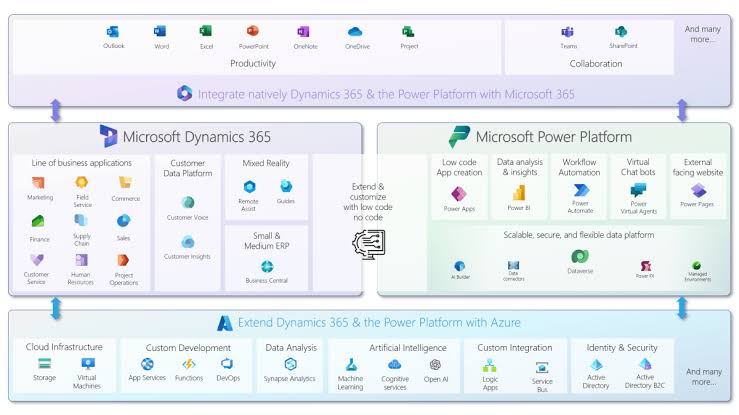Click the Logic Apps icon
The height and width of the screenshot is (415, 739).
[490, 366]
